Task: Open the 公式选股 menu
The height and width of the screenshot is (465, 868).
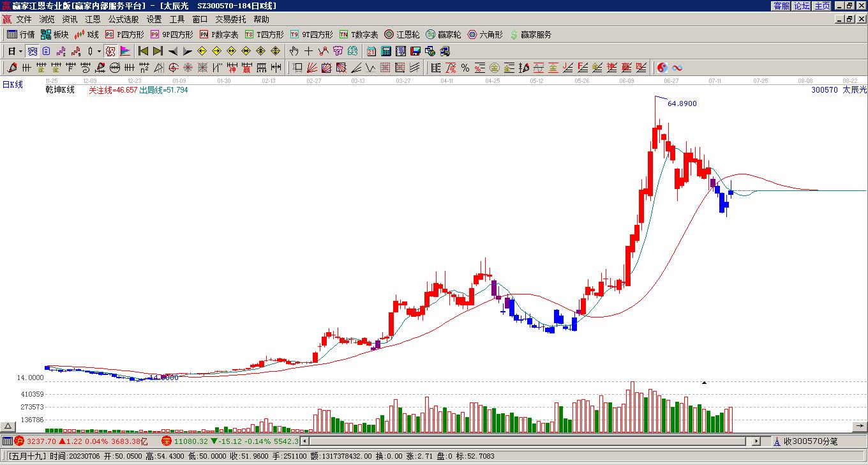Action: tap(123, 20)
